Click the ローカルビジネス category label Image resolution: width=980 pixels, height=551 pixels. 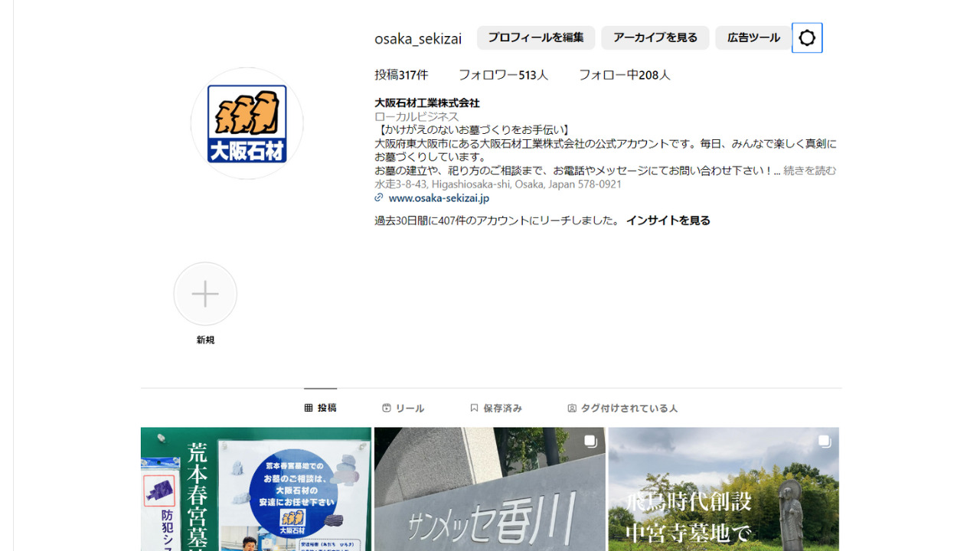pos(416,116)
